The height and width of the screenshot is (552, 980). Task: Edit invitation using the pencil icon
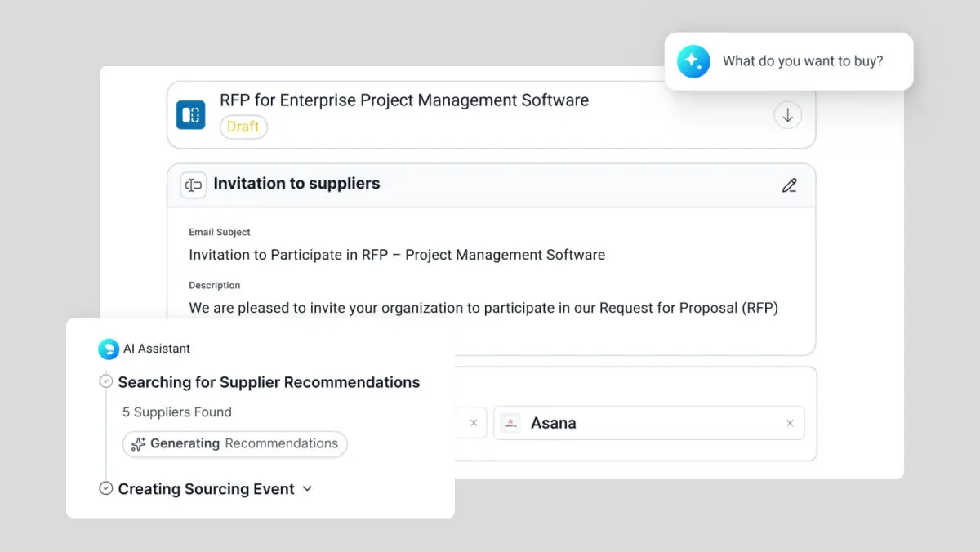pos(789,185)
